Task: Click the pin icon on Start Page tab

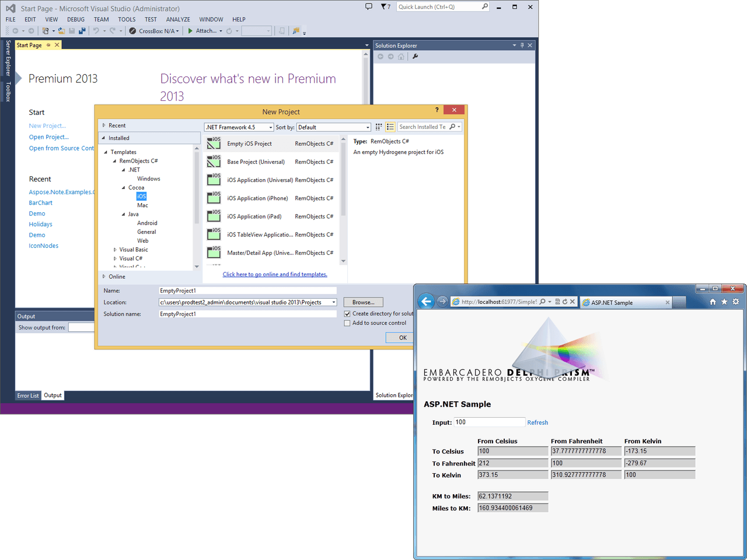Action: coord(48,45)
